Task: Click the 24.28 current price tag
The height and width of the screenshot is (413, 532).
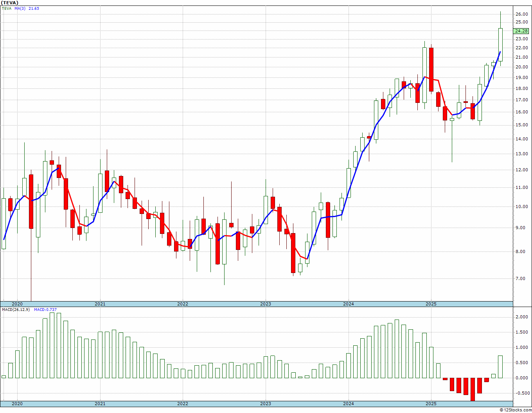Action: (521, 31)
